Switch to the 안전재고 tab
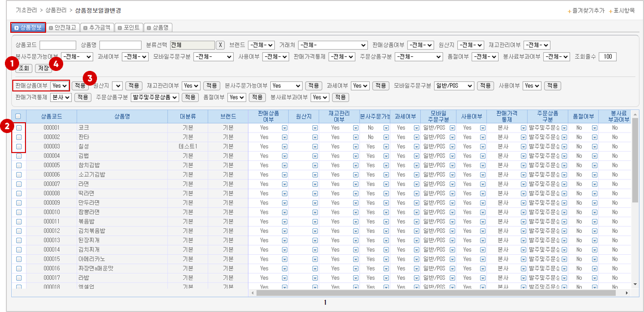Screen dimensions: 644x312 [x=64, y=27]
